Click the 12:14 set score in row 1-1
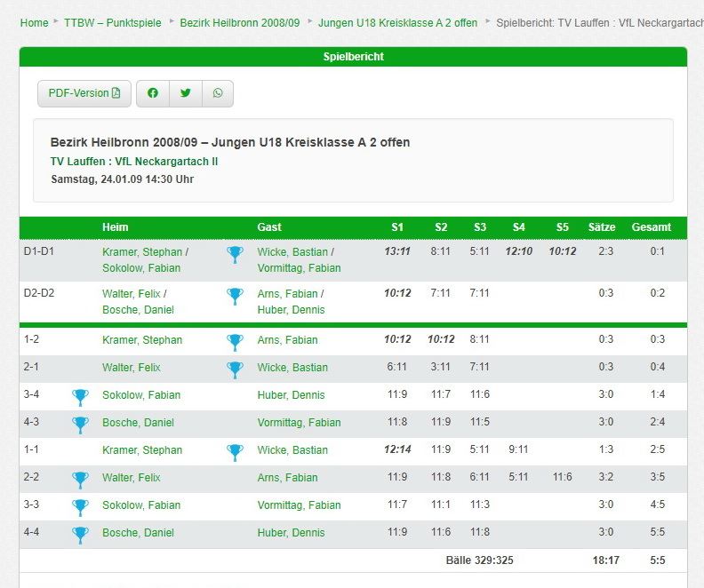 (397, 449)
